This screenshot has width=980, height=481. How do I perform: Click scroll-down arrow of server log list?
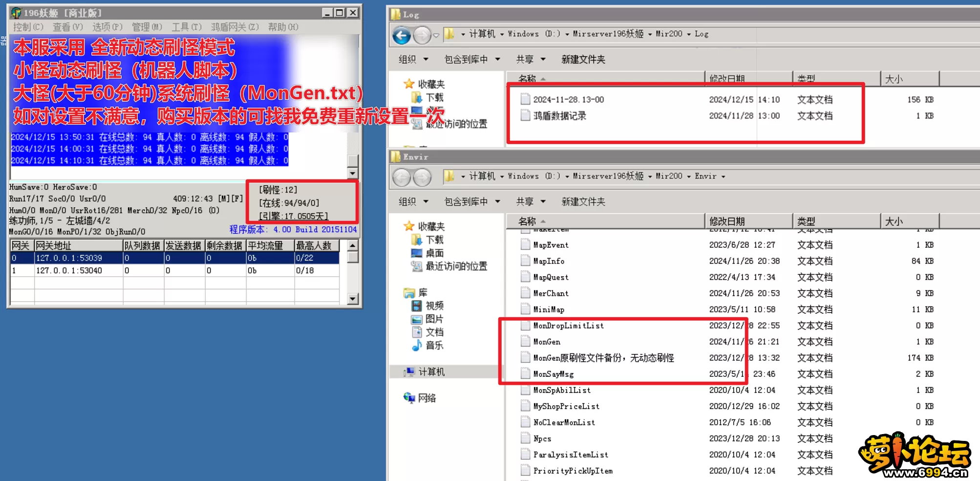click(353, 173)
